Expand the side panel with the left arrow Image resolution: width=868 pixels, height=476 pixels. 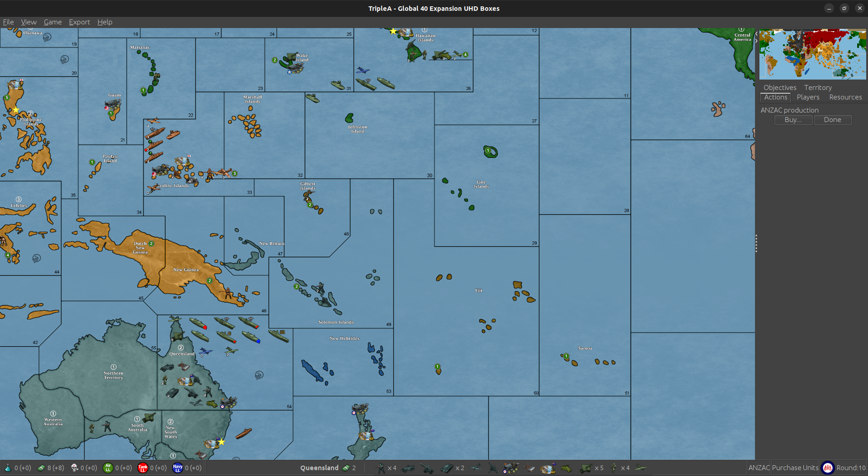[x=756, y=34]
